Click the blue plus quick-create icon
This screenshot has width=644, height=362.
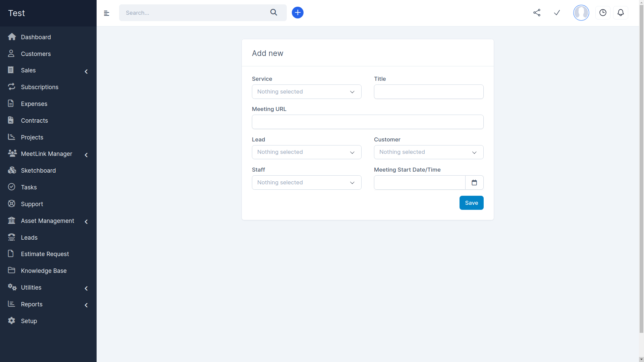point(298,13)
